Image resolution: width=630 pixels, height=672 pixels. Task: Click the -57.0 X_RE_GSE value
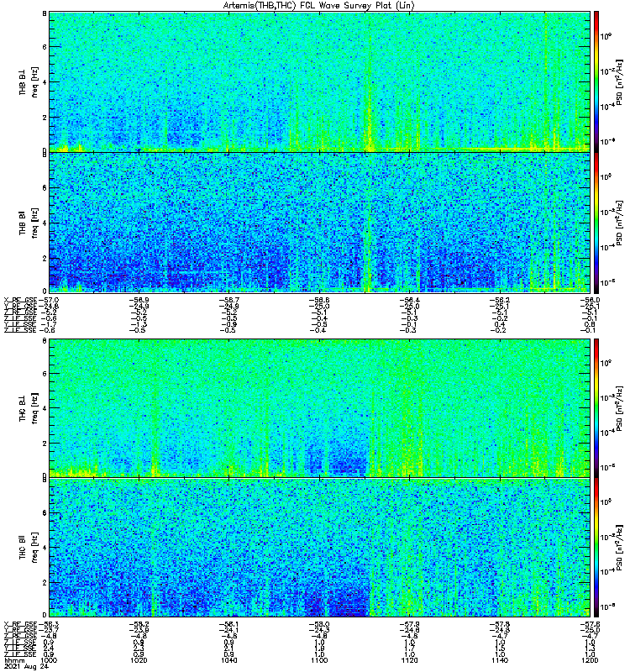point(49,300)
